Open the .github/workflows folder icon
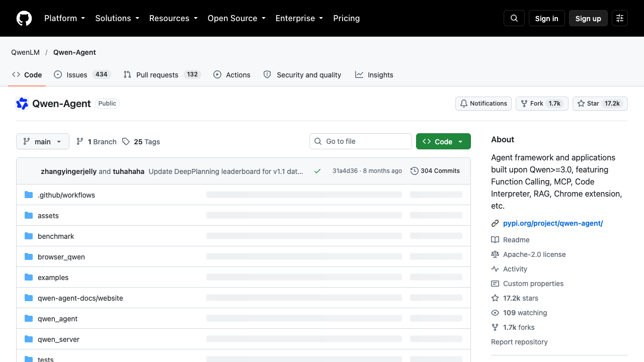The width and height of the screenshot is (644, 362). (x=29, y=195)
